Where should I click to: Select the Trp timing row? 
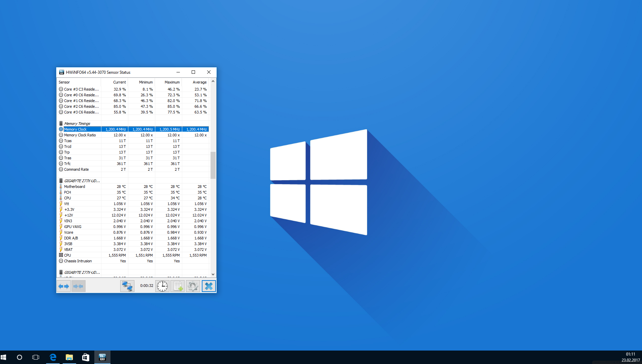coord(133,152)
